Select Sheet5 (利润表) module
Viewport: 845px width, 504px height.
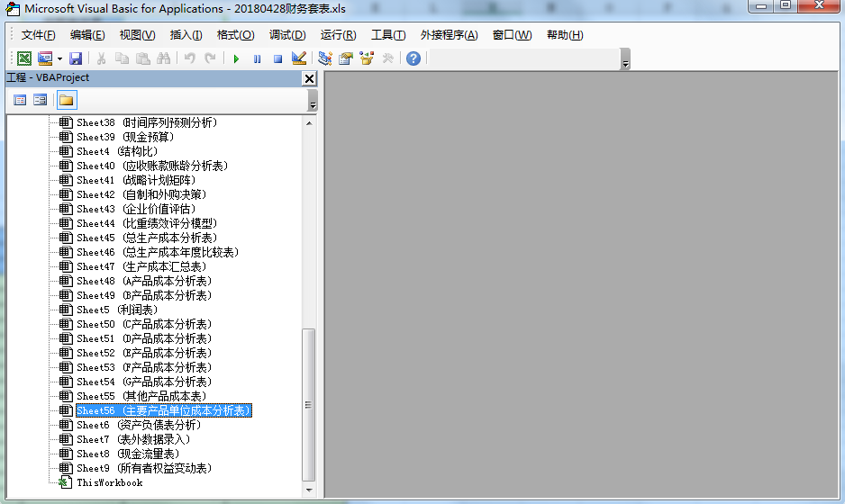click(117, 310)
